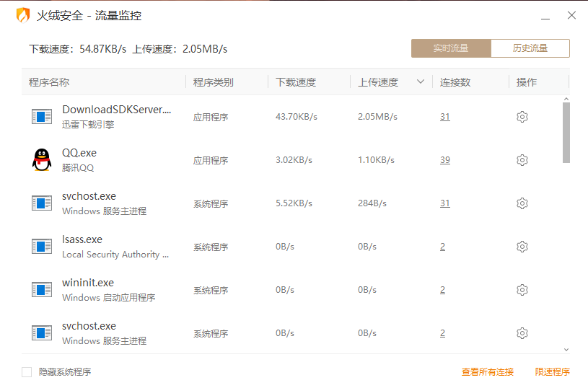This screenshot has width=588, height=388.
Task: Click the 迅雷下载引擎 description
Action: coord(88,125)
